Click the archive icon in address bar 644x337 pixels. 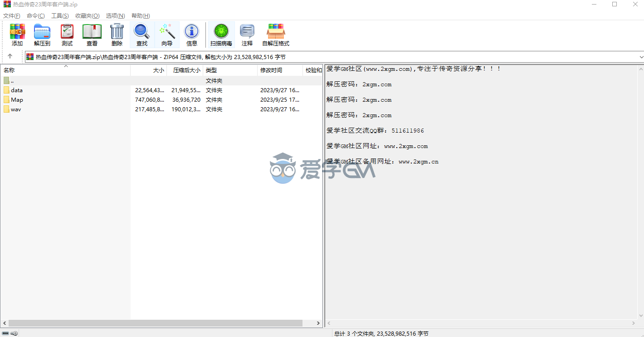(x=30, y=57)
